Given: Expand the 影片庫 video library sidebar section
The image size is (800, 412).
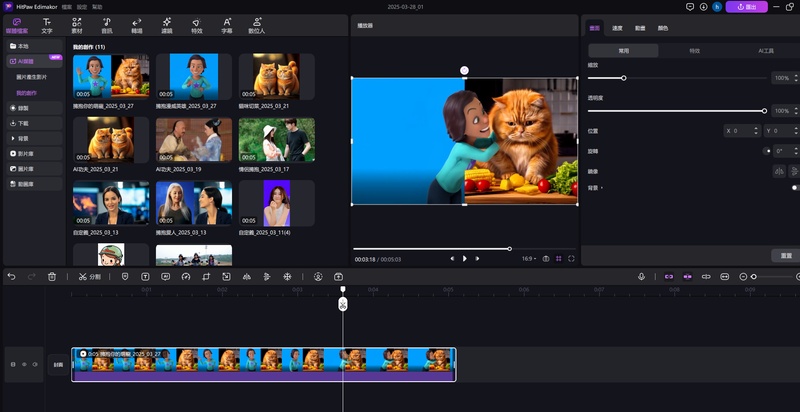Looking at the screenshot, I should 21,155.
